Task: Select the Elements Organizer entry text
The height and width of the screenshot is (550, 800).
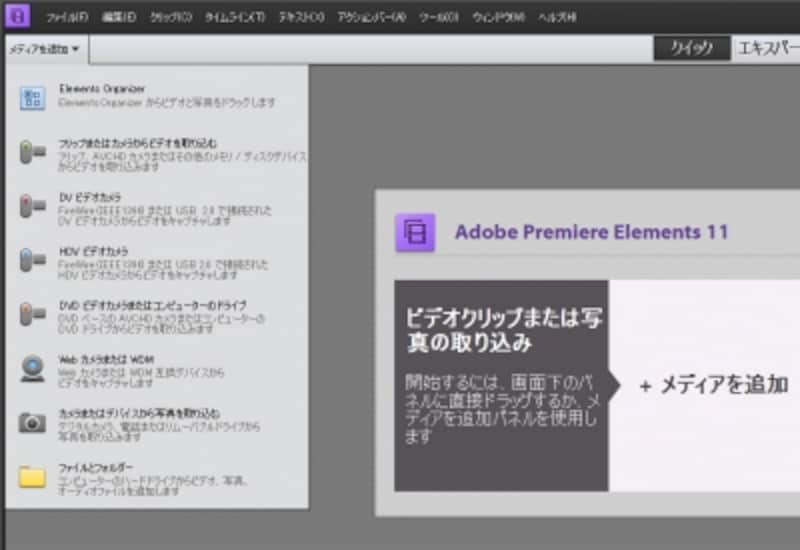Action: pos(166,95)
